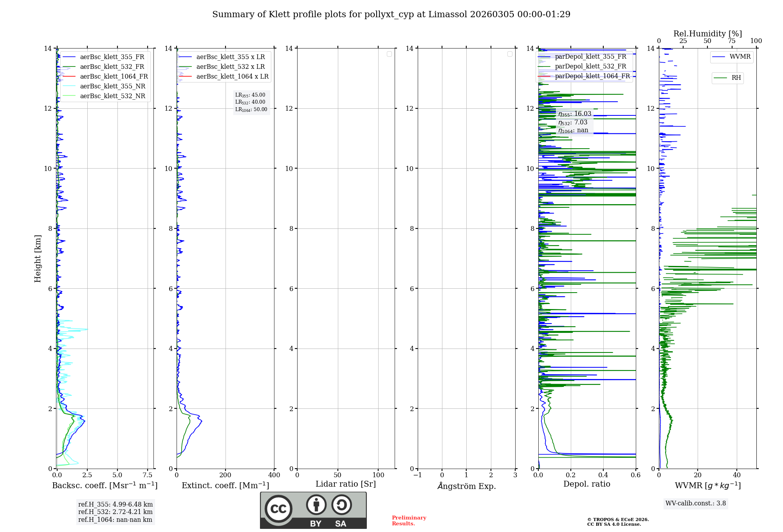This screenshot has height=532, width=783.
Task: Click the green RH legend line marker
Action: click(720, 78)
